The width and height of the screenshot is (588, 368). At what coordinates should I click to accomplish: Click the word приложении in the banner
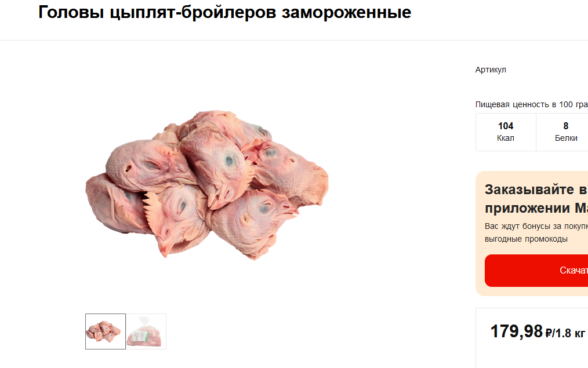pos(527,208)
